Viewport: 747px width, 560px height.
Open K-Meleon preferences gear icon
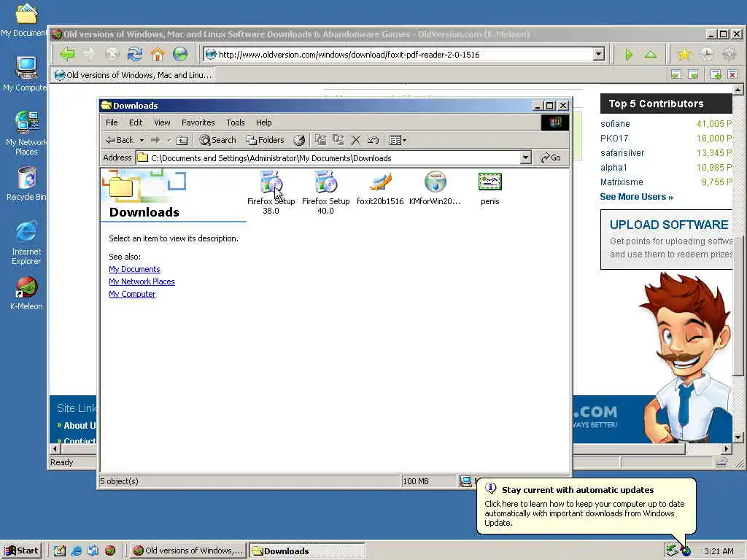pos(729,54)
